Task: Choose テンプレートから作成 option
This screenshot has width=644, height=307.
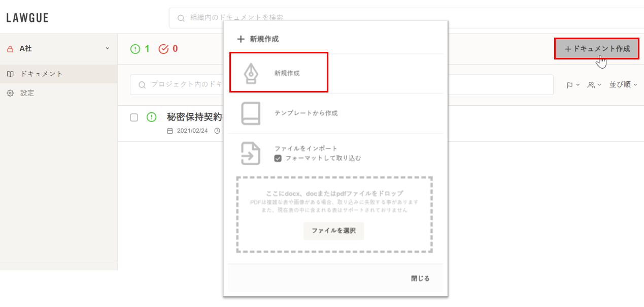Action: click(306, 113)
